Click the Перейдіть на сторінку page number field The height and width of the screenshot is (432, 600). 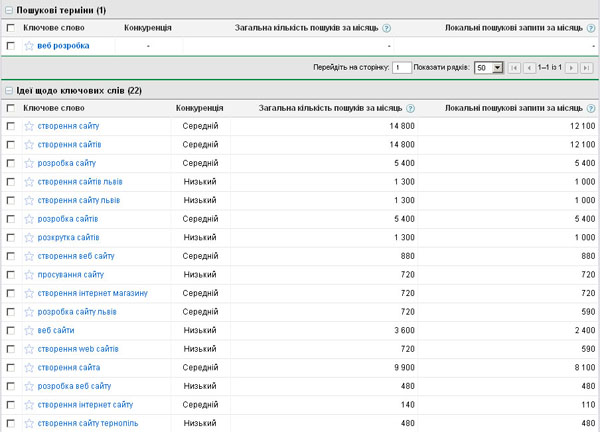402,68
